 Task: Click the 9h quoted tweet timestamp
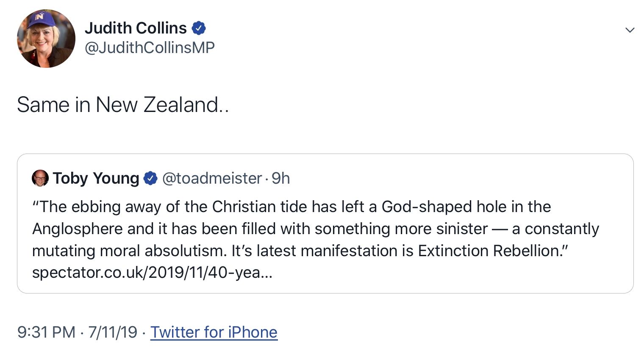281,179
